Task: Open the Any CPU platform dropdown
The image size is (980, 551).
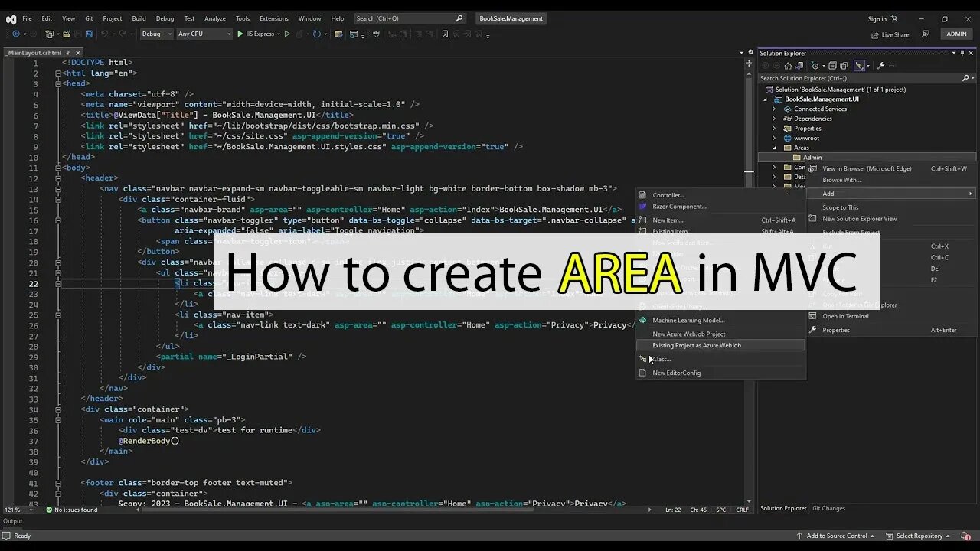Action: pos(227,34)
